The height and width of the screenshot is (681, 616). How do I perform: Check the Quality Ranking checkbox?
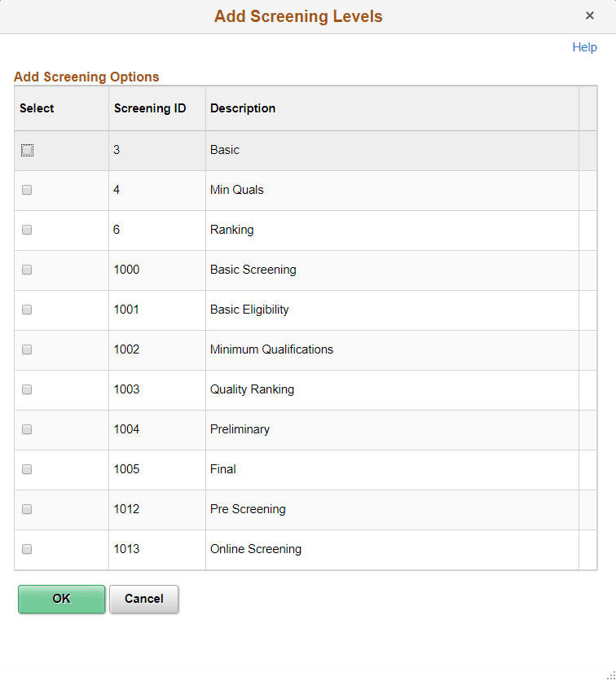27,389
